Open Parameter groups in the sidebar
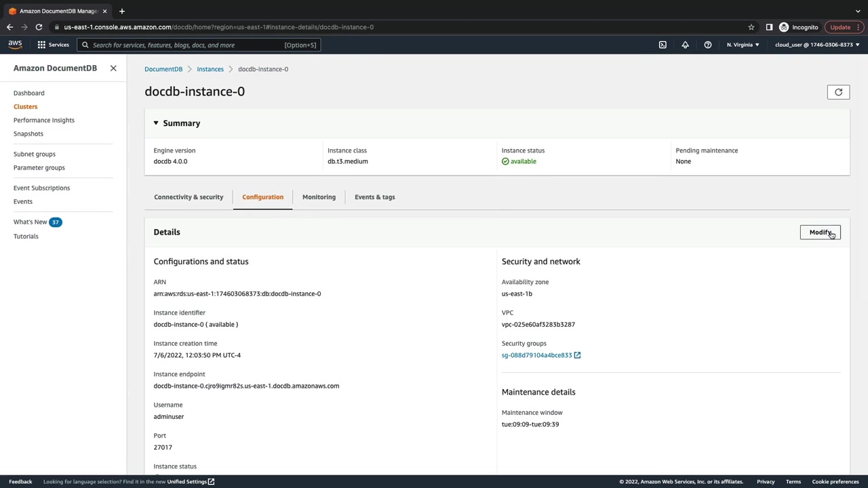 pos(39,167)
